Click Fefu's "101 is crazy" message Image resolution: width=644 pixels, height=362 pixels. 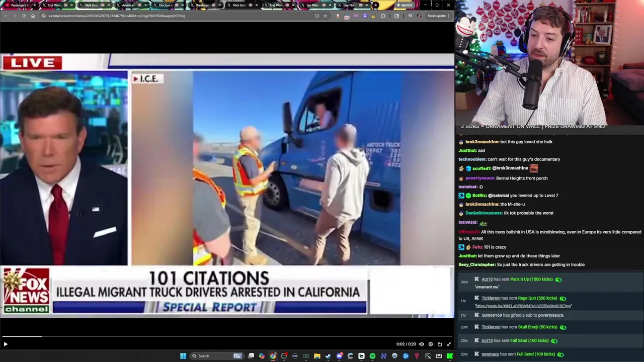482,247
